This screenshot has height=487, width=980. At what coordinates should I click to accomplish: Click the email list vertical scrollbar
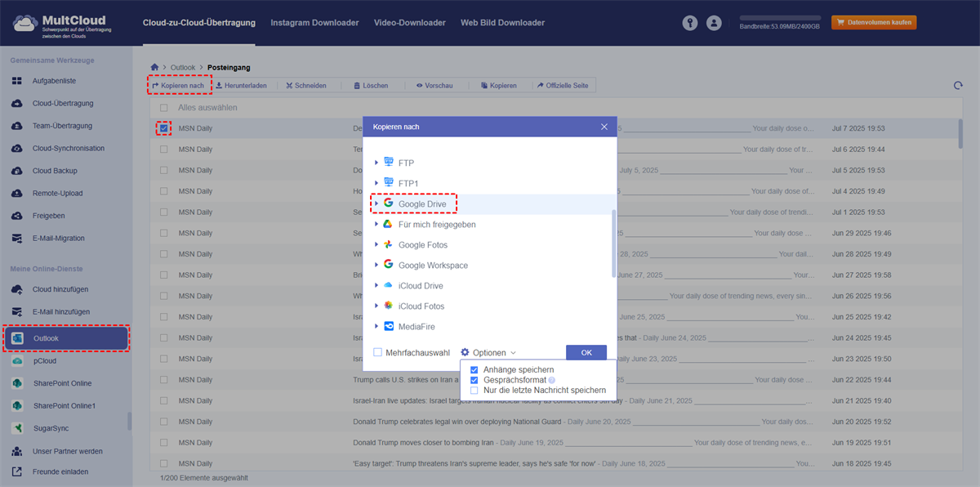[960, 133]
